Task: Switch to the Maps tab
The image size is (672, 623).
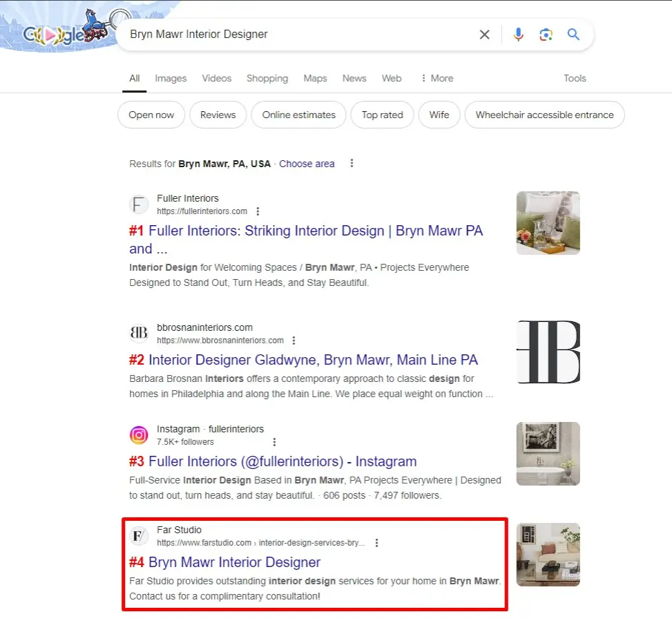Action: (x=315, y=78)
